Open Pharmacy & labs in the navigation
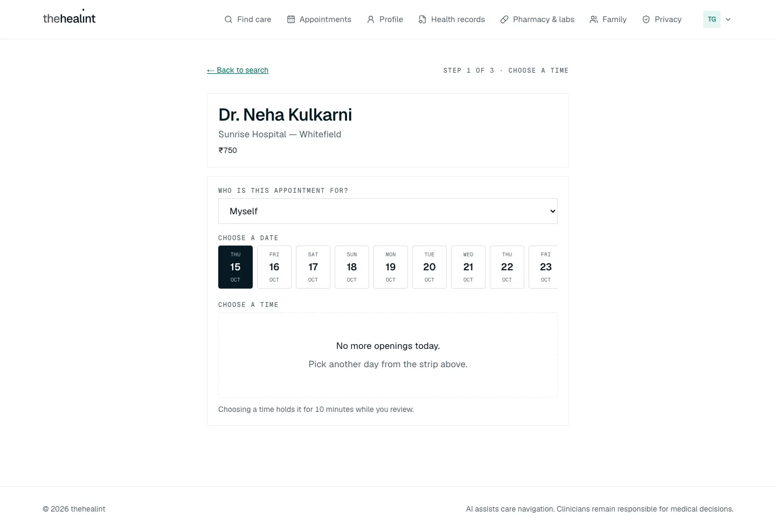The height and width of the screenshot is (532, 776). (537, 19)
